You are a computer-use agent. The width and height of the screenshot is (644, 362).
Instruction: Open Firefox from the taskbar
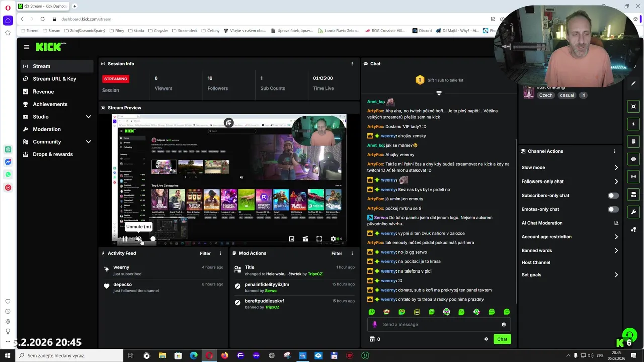pos(224,356)
